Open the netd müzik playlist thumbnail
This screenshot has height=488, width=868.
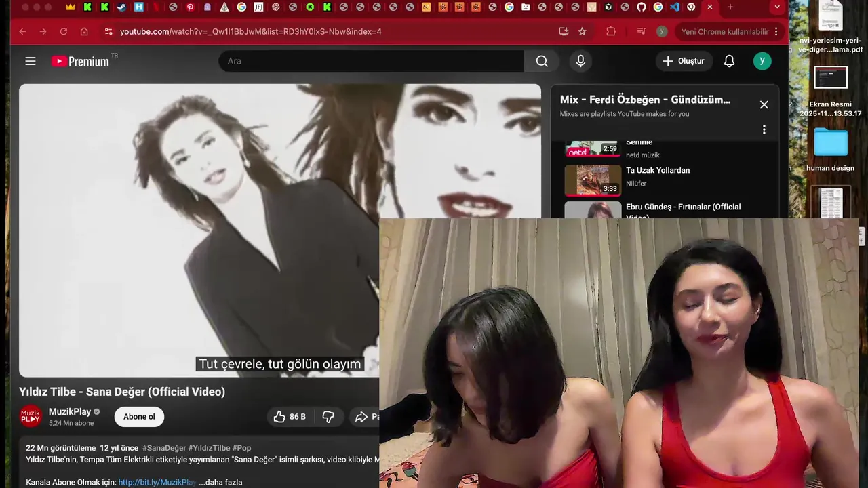593,148
